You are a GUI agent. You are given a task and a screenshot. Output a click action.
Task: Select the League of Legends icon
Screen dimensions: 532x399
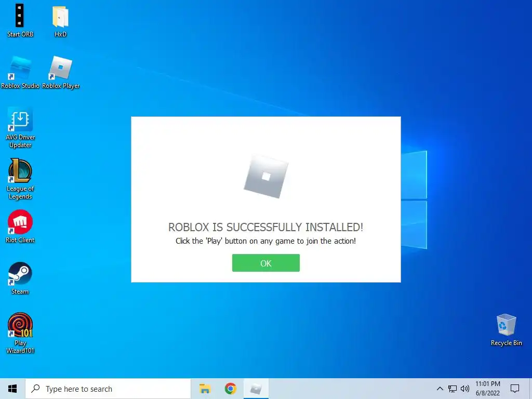click(x=20, y=179)
